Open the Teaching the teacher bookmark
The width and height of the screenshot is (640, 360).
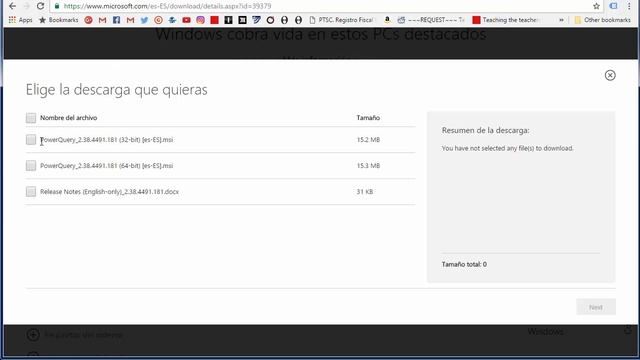[x=506, y=20]
